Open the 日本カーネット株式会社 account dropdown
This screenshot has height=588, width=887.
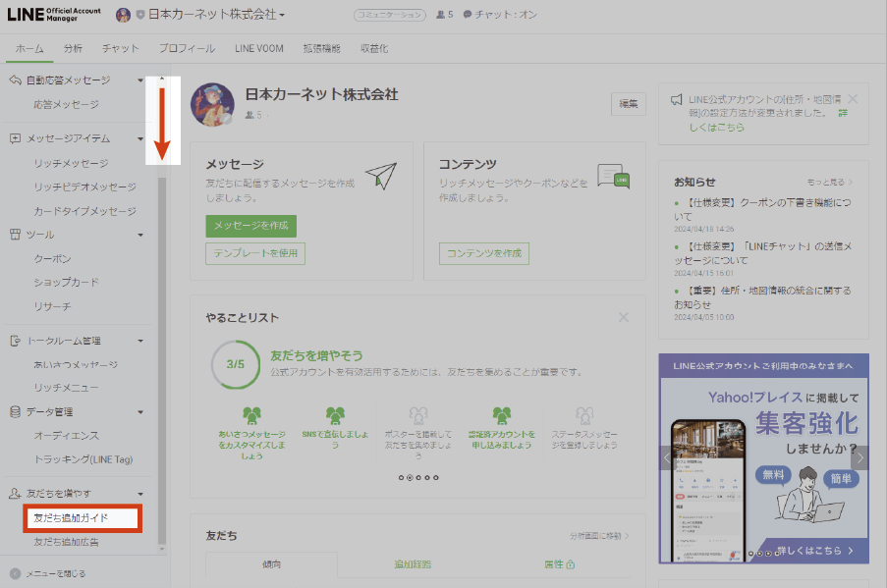pyautogui.click(x=216, y=15)
